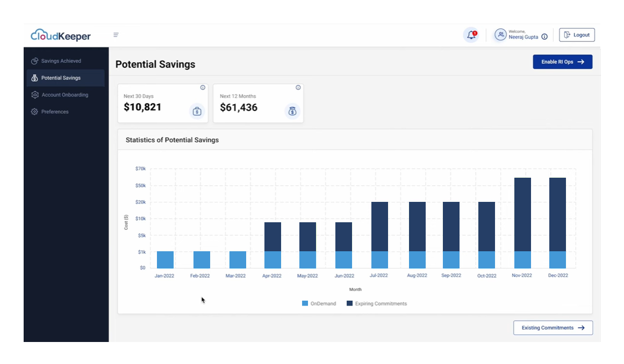Click the dollar icon beside Potential Savings

(34, 78)
